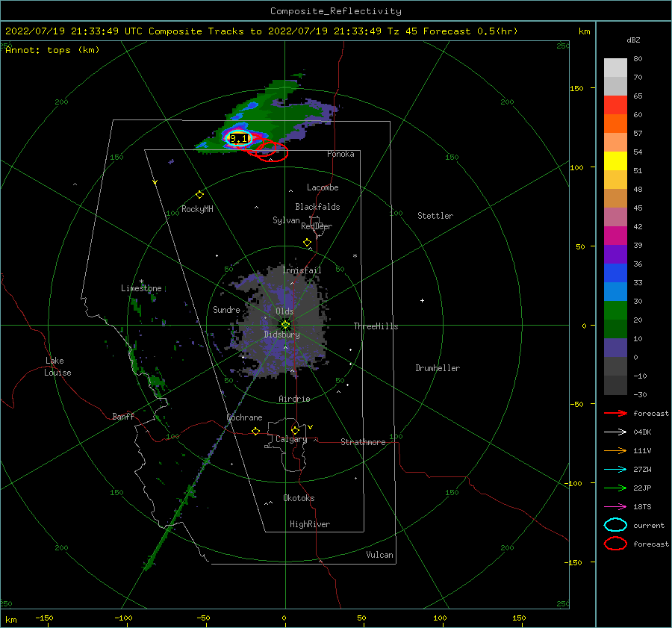Image resolution: width=672 pixels, height=628 pixels.
Task: Click the Stettler label
Action: (x=435, y=216)
